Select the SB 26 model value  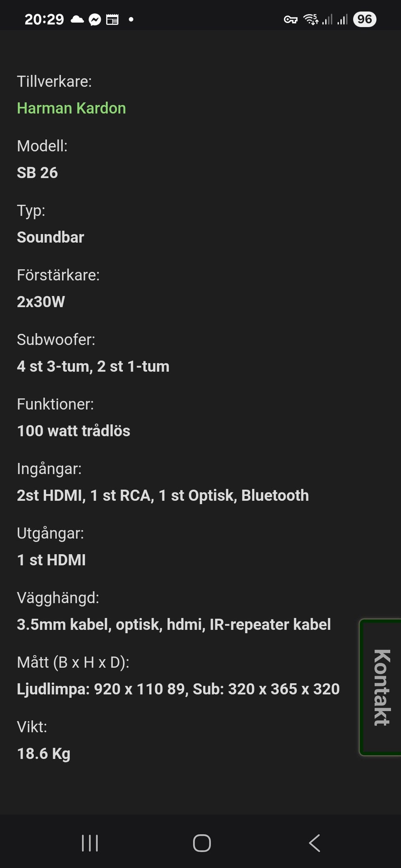[x=37, y=173]
